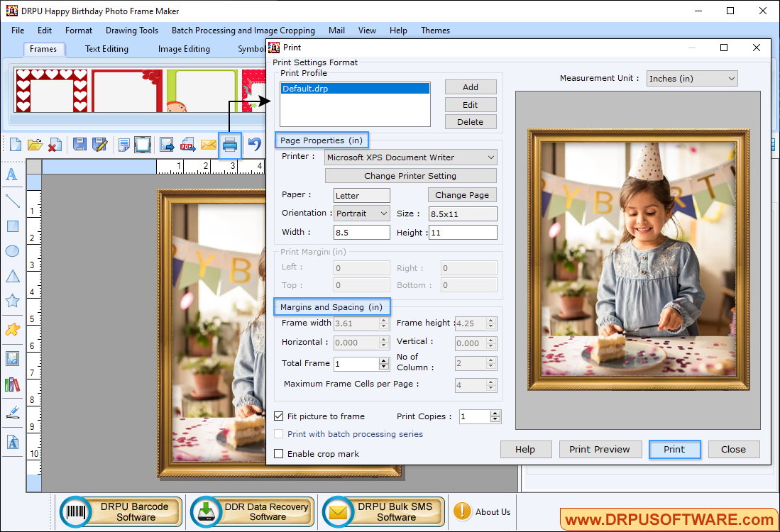Click the Email frame icon
Viewport: 780px width, 532px height.
pyautogui.click(x=208, y=145)
